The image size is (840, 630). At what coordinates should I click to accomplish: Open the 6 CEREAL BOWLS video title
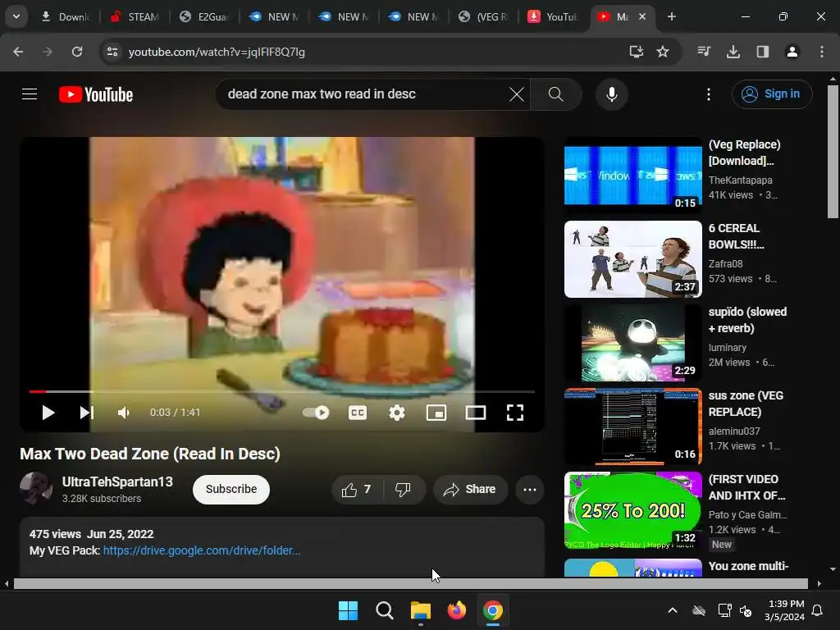pos(736,236)
